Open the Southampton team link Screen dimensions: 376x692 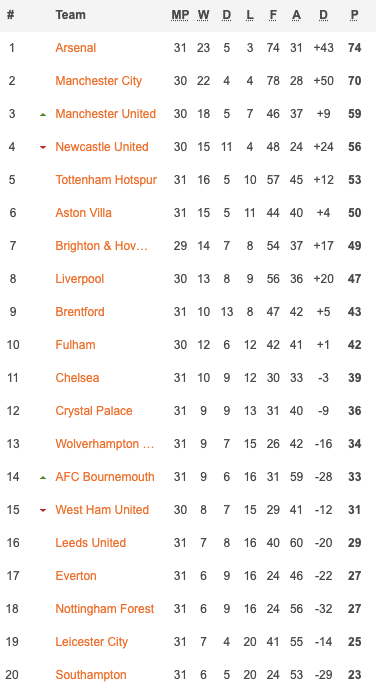91,675
